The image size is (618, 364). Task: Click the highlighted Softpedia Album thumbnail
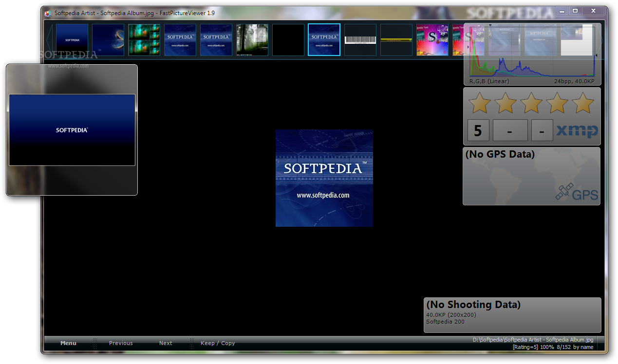(x=324, y=40)
